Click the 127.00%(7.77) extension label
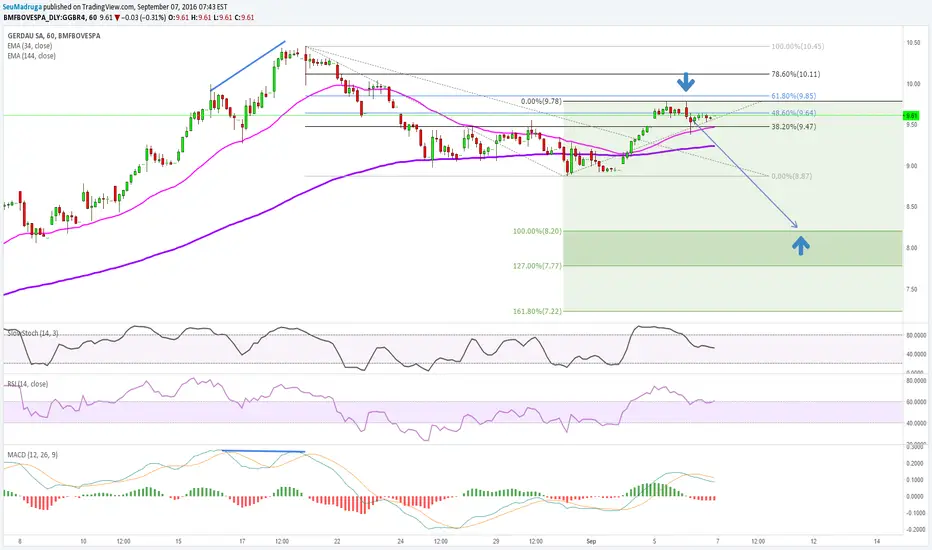 (537, 266)
